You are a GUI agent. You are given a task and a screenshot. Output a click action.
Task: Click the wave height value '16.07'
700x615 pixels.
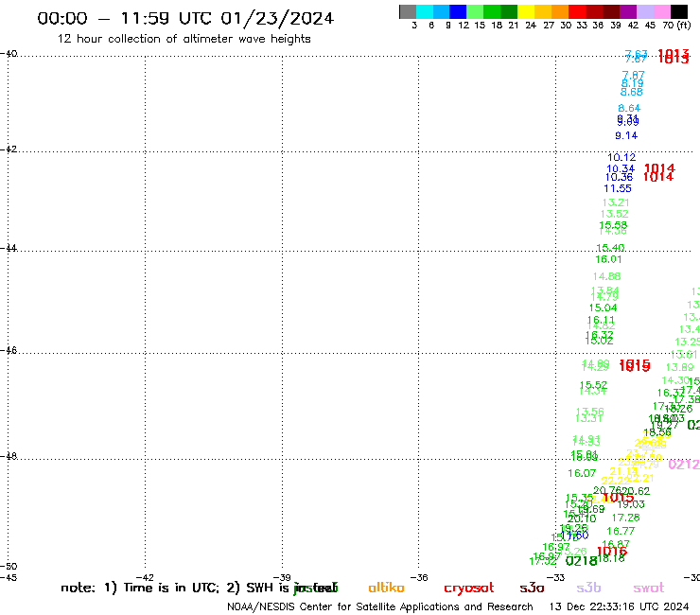[x=582, y=473]
